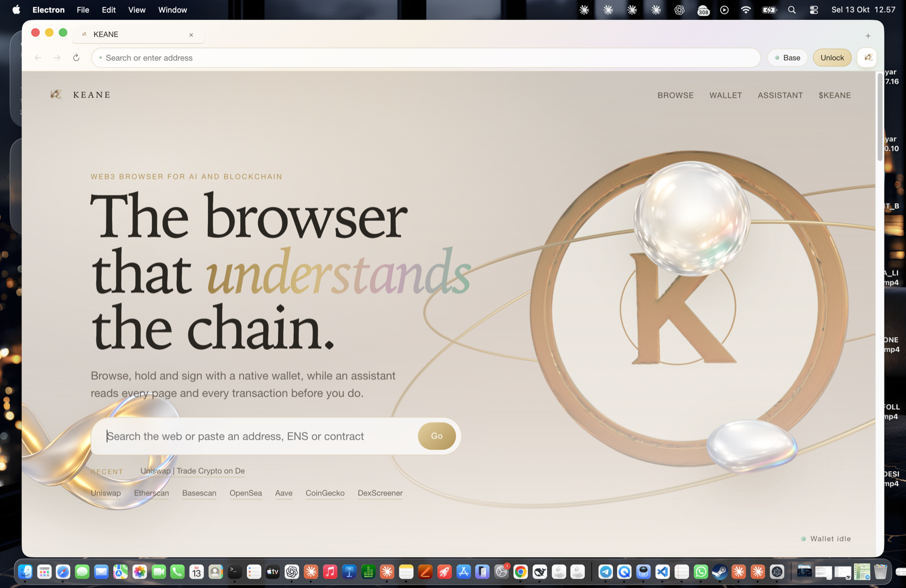This screenshot has width=906, height=588.
Task: Click ChatGPT icon in the menu bar
Action: (x=679, y=10)
